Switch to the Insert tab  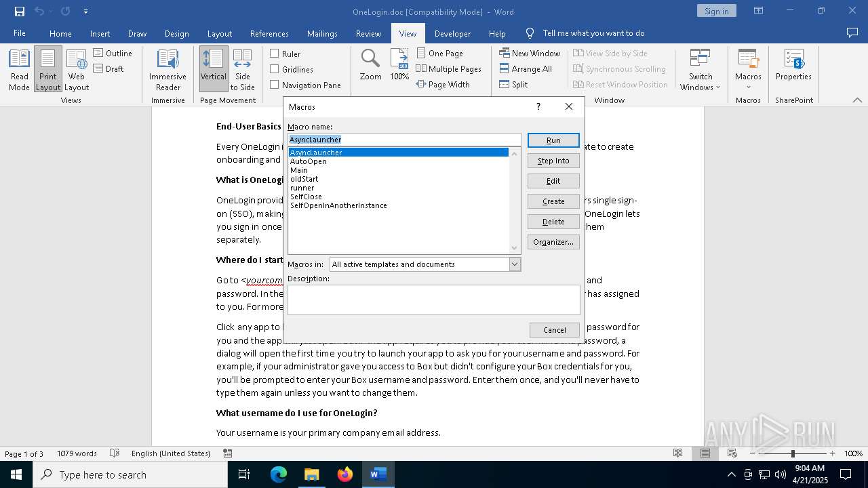(x=100, y=33)
